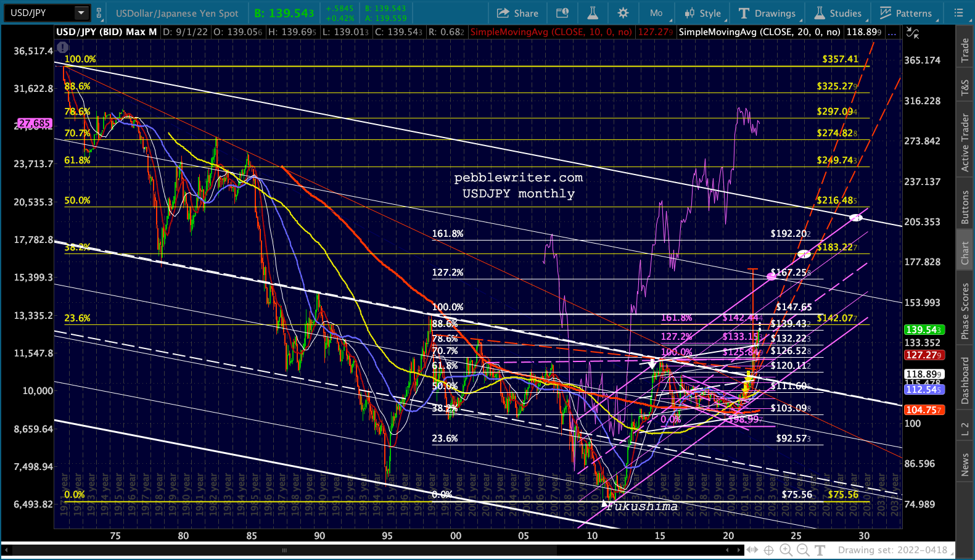Click the B: 139.543 bid price in header
Viewport: 975px width, 560px height.
point(284,13)
